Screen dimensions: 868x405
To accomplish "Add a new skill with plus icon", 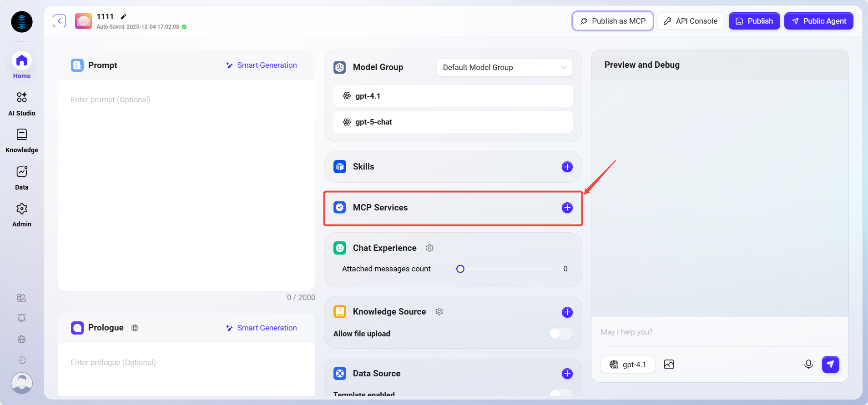I will [x=567, y=167].
